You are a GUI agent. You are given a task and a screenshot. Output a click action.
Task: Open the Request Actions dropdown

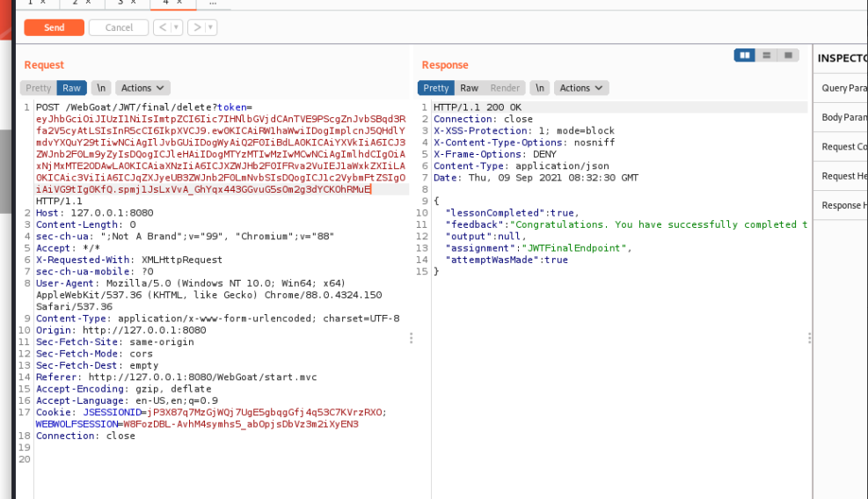(x=142, y=88)
